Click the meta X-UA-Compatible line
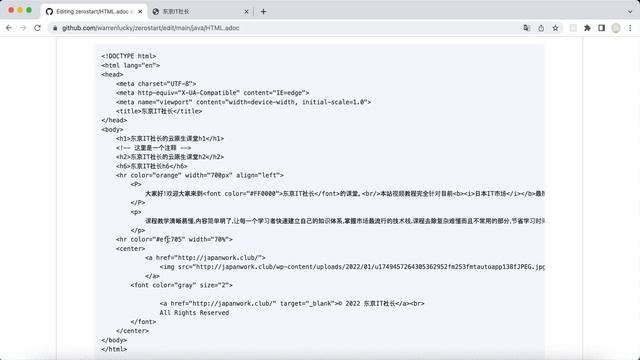Image resolution: width=640 pixels, height=360 pixels. 212,93
